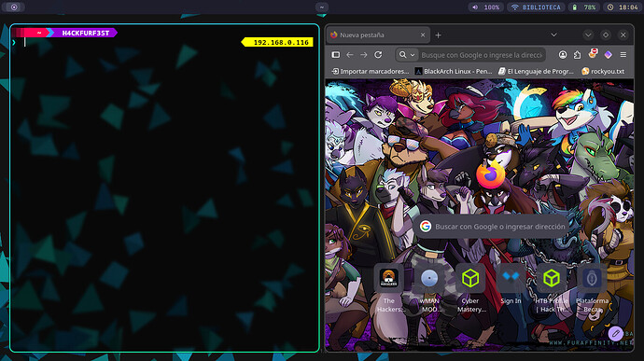This screenshot has width=644, height=361.
Task: Open El Lenguaje de Progr... bookmark
Action: (536, 71)
